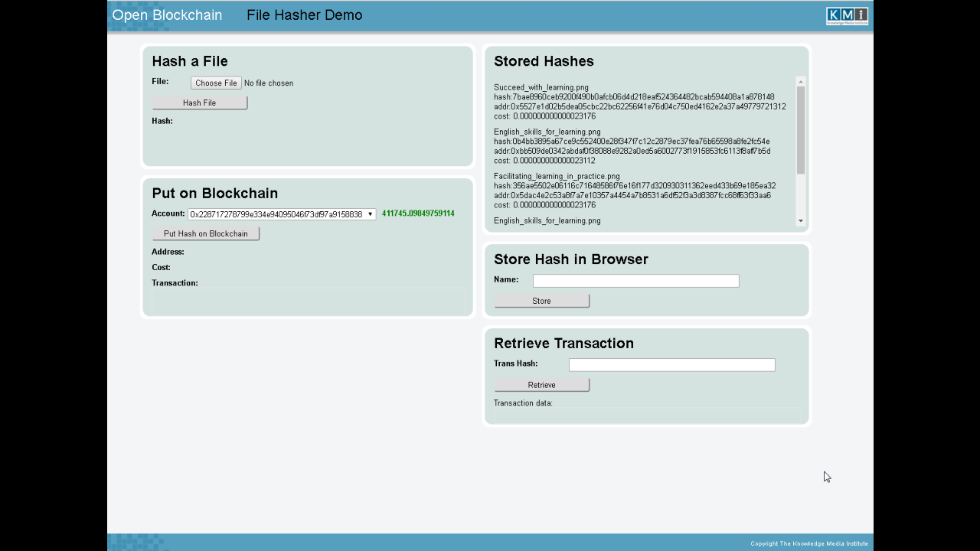Open the Account dropdown
Viewport: 980px width, 551px height.
tap(282, 214)
